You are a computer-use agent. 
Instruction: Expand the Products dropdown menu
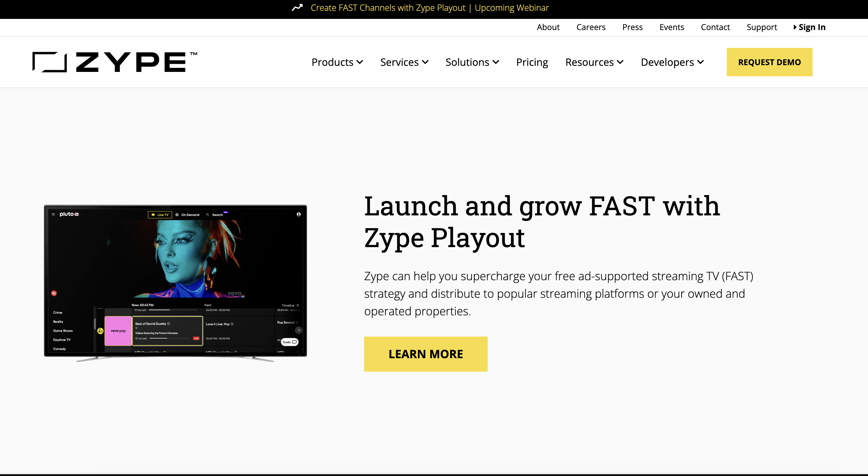(337, 62)
